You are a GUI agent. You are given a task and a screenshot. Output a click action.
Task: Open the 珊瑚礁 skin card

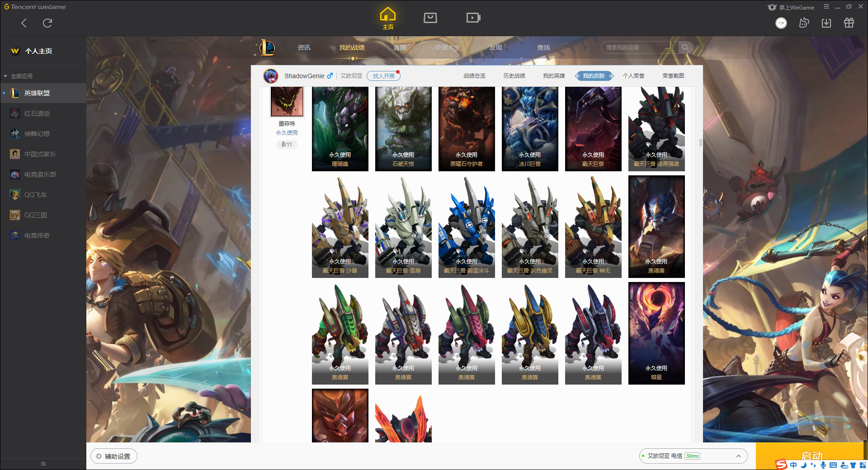(x=340, y=129)
